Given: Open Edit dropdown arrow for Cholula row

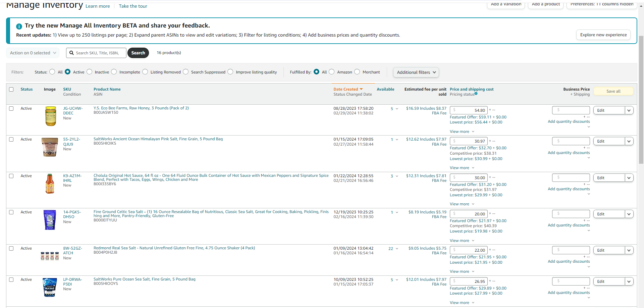Looking at the screenshot, I should [629, 178].
